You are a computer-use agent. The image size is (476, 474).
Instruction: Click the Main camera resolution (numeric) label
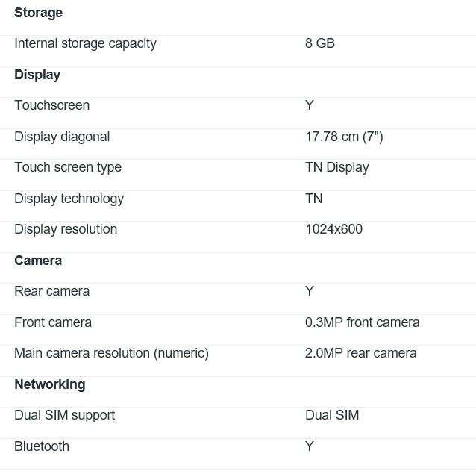111,354
